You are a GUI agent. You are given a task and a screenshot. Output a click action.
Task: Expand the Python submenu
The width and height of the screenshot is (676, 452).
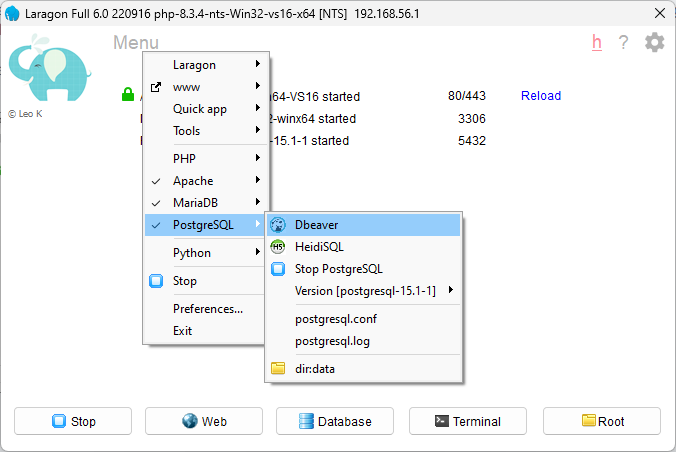pyautogui.click(x=192, y=253)
